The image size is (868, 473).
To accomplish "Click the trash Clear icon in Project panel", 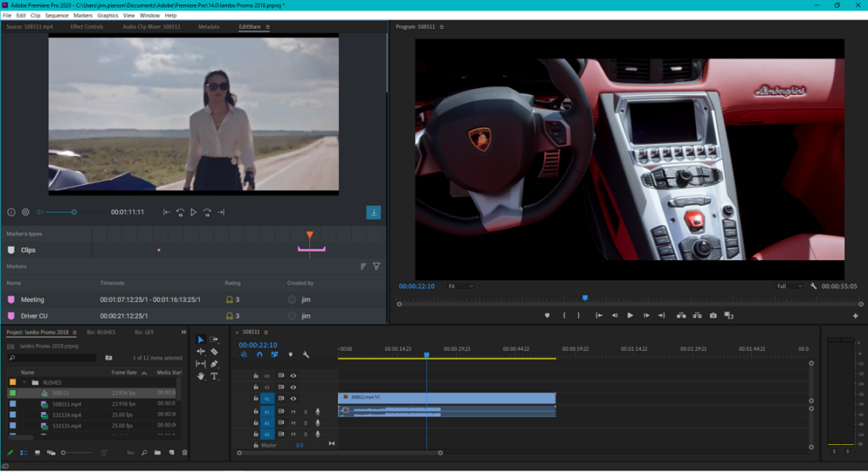I will (185, 453).
